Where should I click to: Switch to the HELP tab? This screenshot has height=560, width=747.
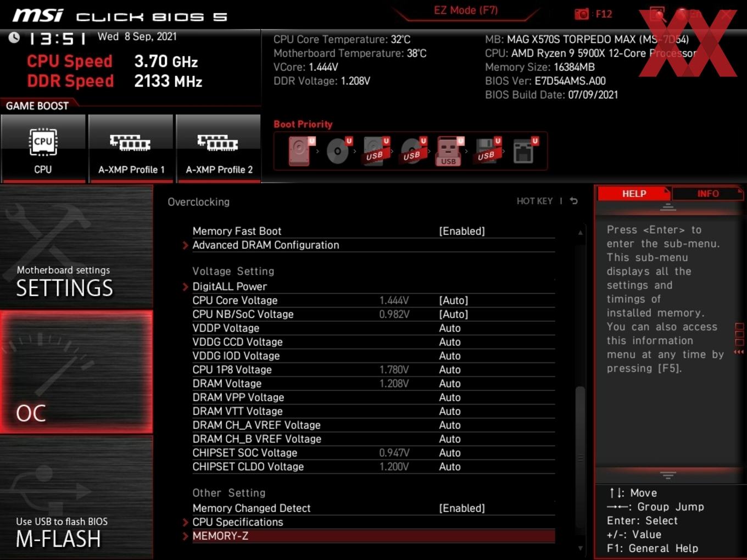(634, 194)
